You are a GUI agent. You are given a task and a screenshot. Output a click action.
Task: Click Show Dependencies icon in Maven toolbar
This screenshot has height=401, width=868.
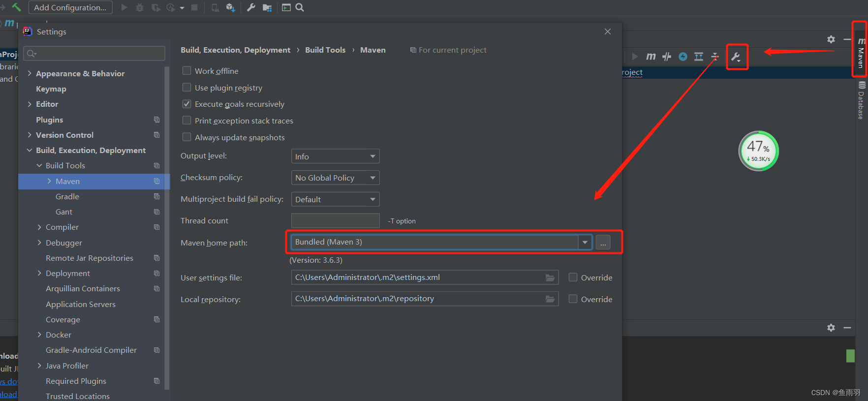tap(699, 57)
